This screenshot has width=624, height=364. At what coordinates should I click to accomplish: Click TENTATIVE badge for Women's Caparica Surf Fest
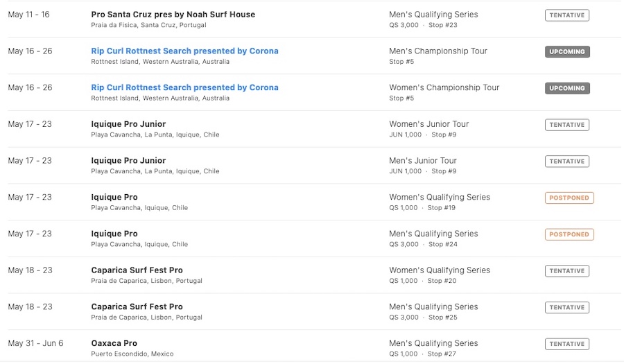[x=566, y=271]
